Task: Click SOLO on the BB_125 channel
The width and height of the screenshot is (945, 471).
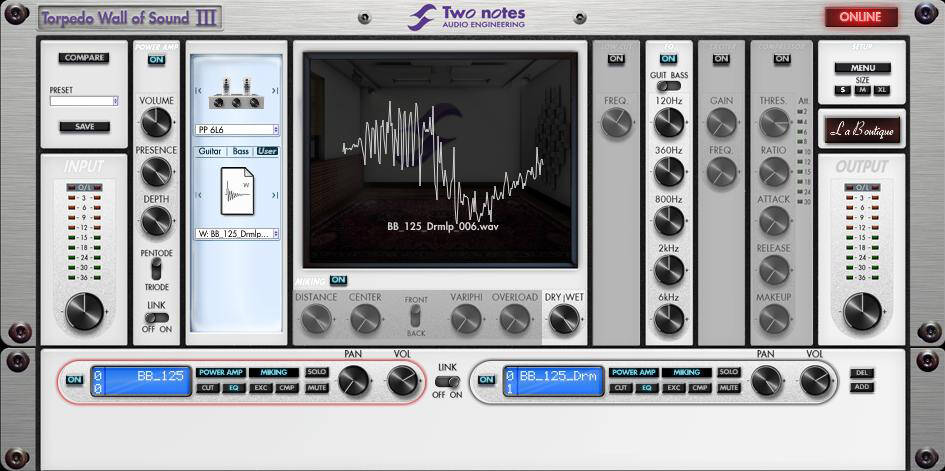Action: click(316, 372)
